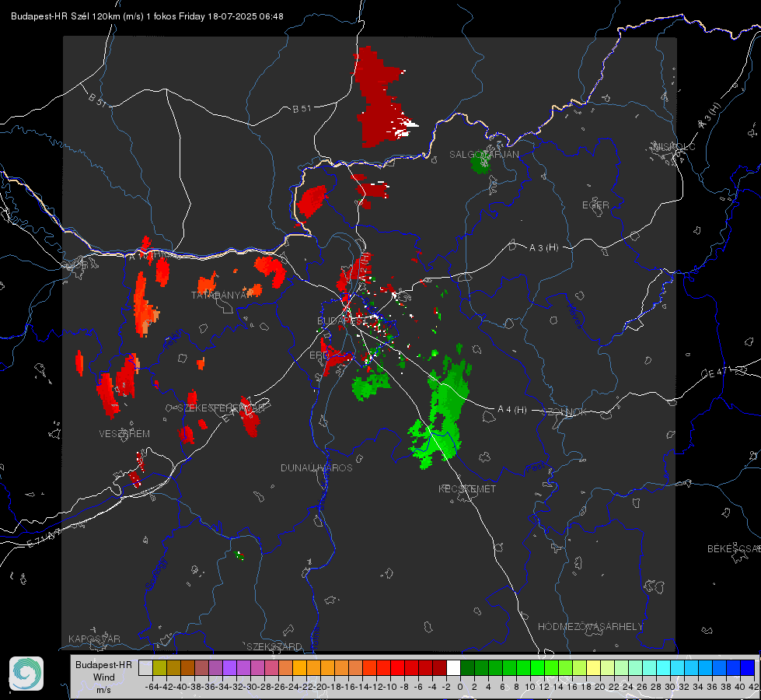Click the SZOLNOK city label

564,412
